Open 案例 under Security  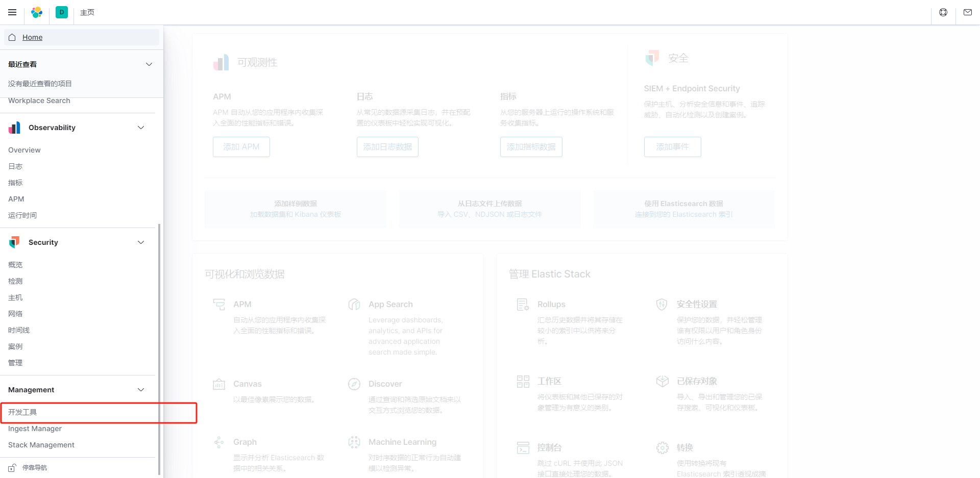click(x=15, y=346)
